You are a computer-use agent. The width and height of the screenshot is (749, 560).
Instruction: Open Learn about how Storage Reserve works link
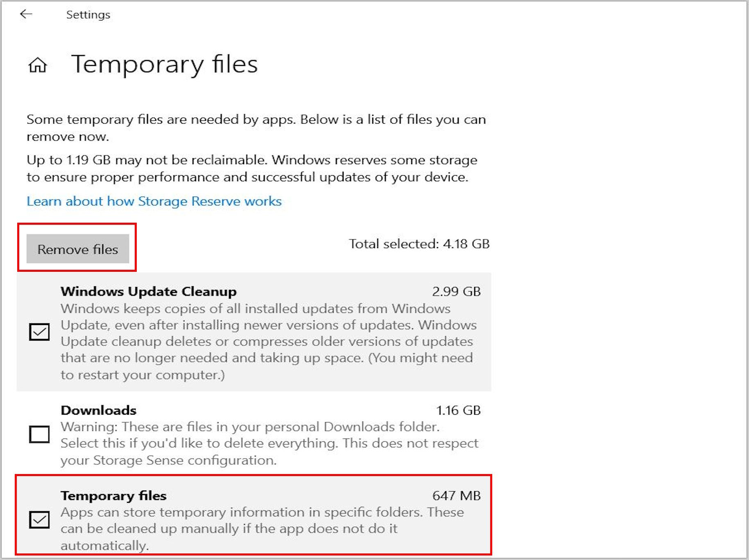click(x=154, y=201)
